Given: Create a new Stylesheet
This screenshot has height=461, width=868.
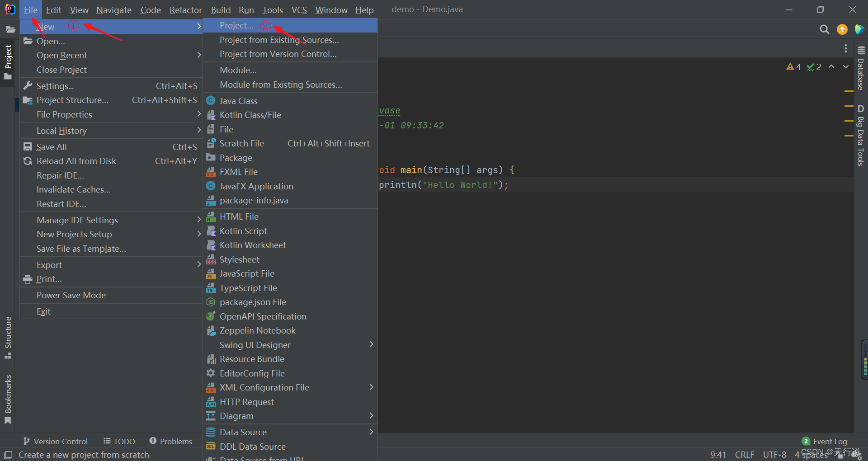Looking at the screenshot, I should pyautogui.click(x=290, y=259).
